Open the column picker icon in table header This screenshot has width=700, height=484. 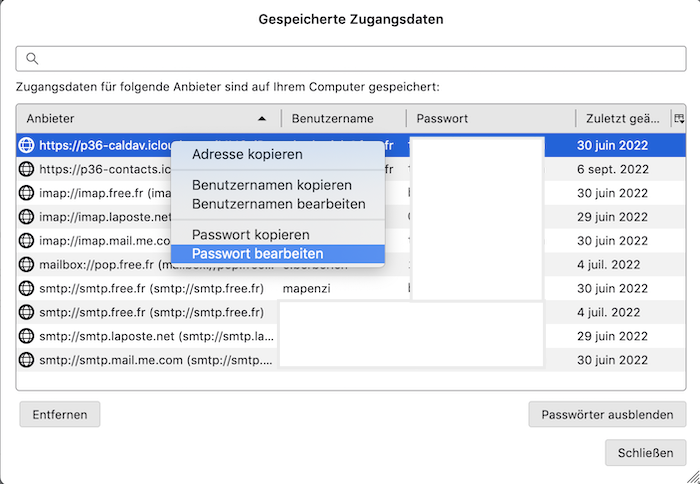[679, 118]
